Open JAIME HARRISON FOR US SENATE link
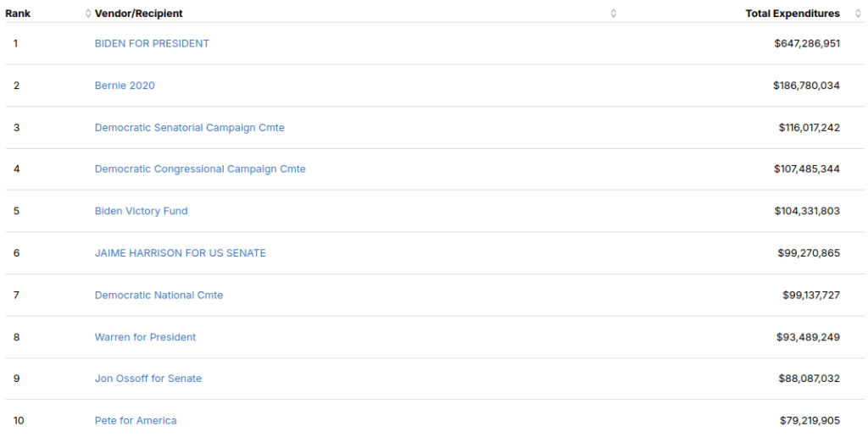Viewport: 868px width, 437px height. point(180,252)
